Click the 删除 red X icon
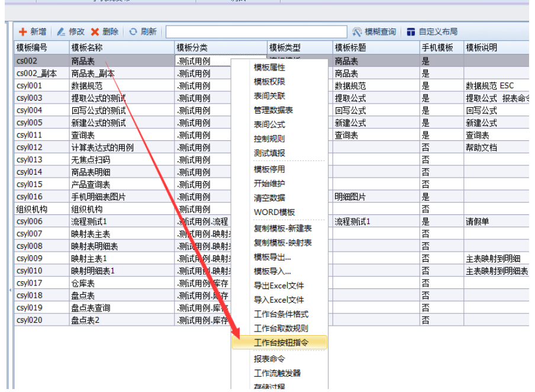Image resolution: width=535 pixels, height=392 pixels. pyautogui.click(x=95, y=32)
